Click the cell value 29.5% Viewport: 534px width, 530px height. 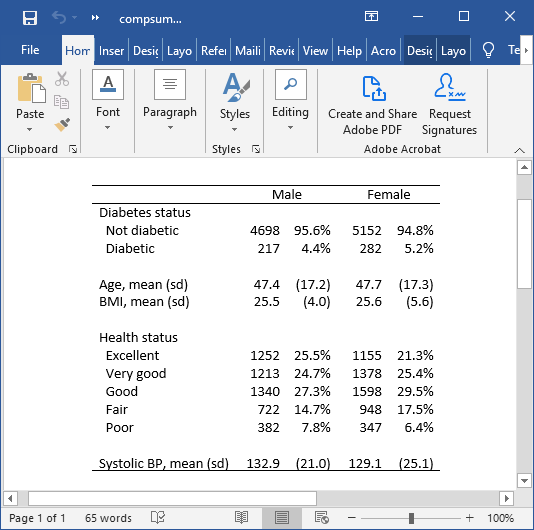[x=415, y=392]
